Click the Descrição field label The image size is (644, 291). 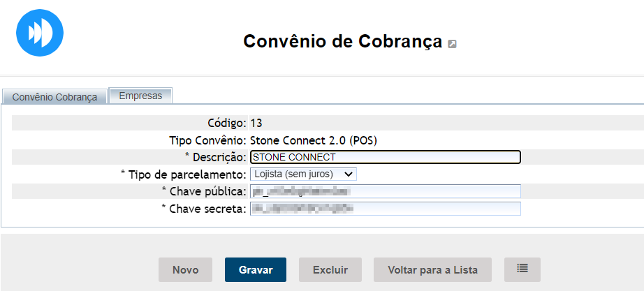[x=215, y=157]
